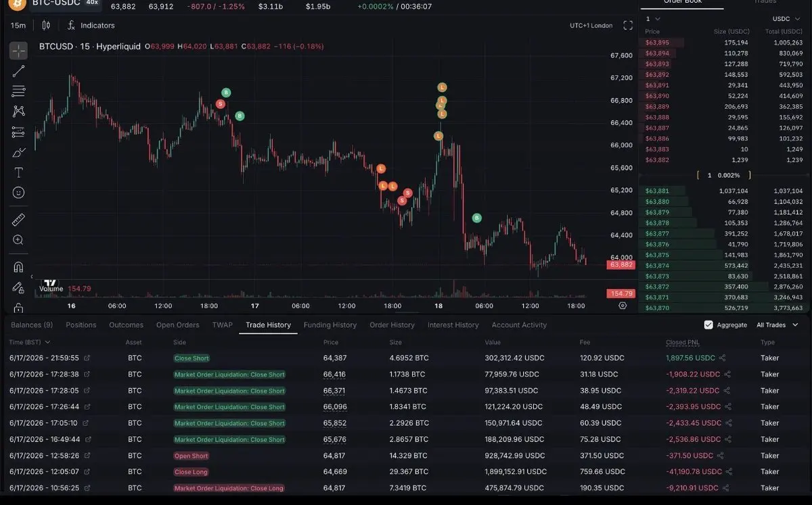Switch to the Funding History tab
The image size is (812, 505).
330,325
